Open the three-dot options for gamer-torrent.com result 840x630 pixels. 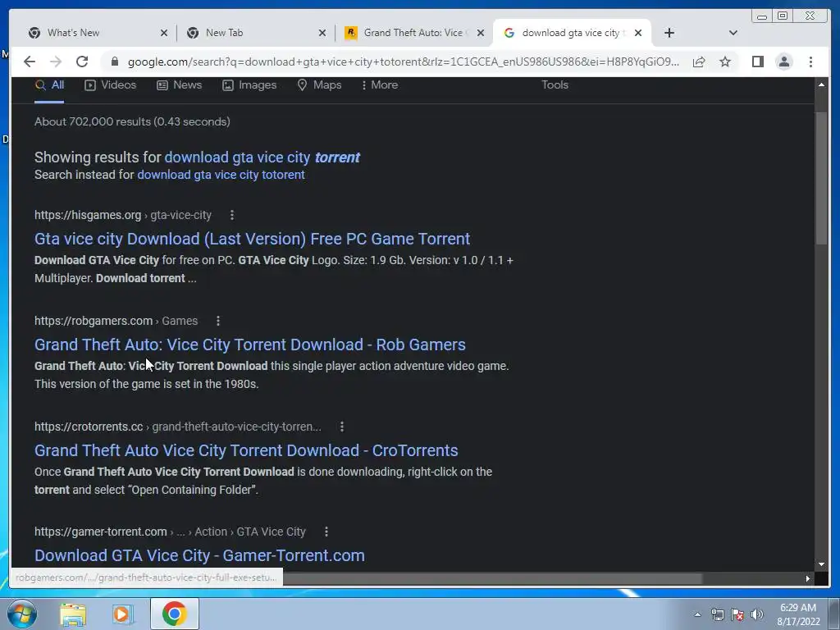coord(326,532)
